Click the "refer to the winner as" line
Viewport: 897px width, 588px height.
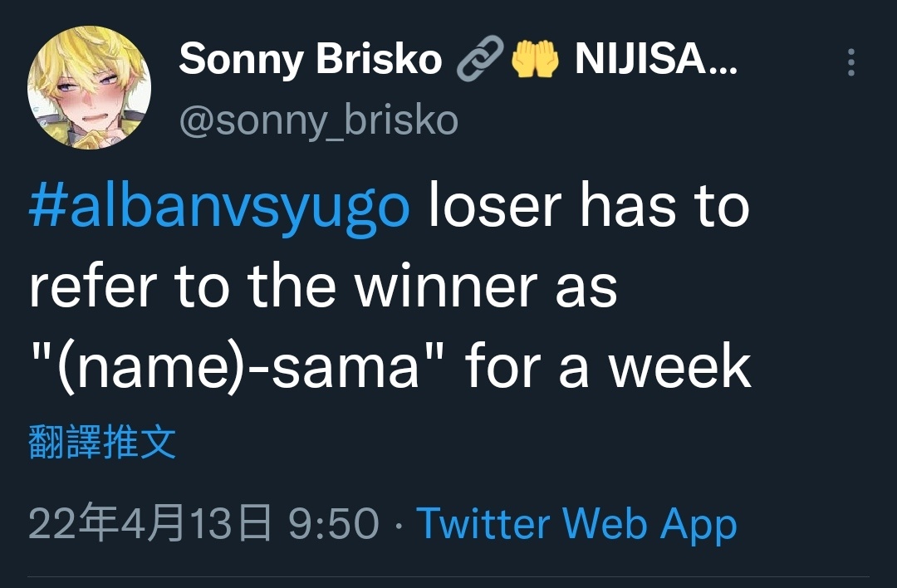(323, 286)
